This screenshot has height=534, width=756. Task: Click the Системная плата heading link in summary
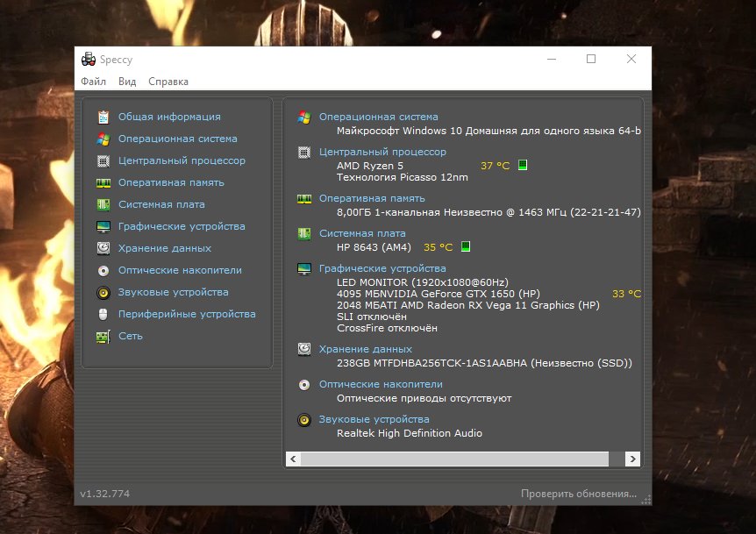point(362,233)
